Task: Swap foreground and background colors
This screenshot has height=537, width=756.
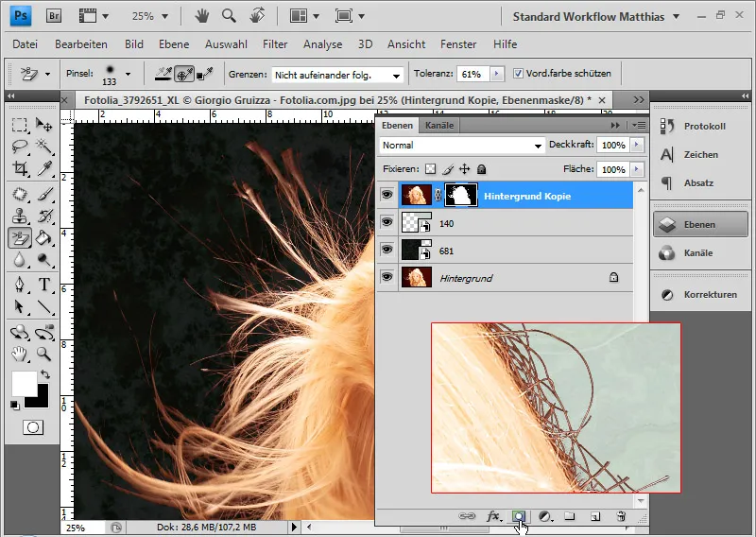Action: (x=44, y=374)
